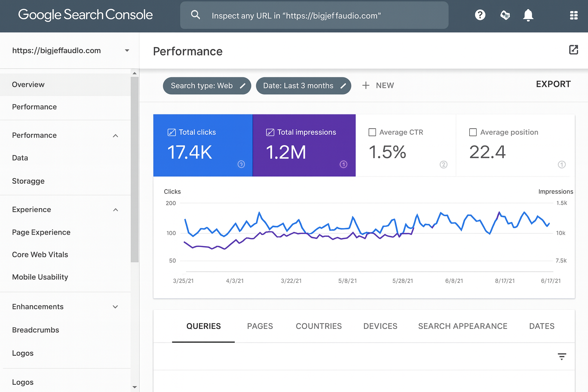Add a new filter with NEW
This screenshot has height=392, width=588.
coord(378,85)
